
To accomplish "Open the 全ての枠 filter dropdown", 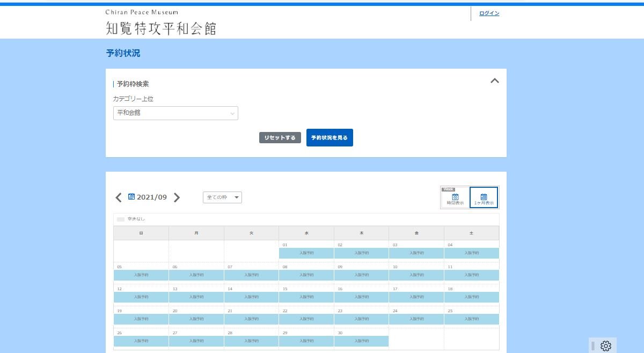I will click(222, 197).
